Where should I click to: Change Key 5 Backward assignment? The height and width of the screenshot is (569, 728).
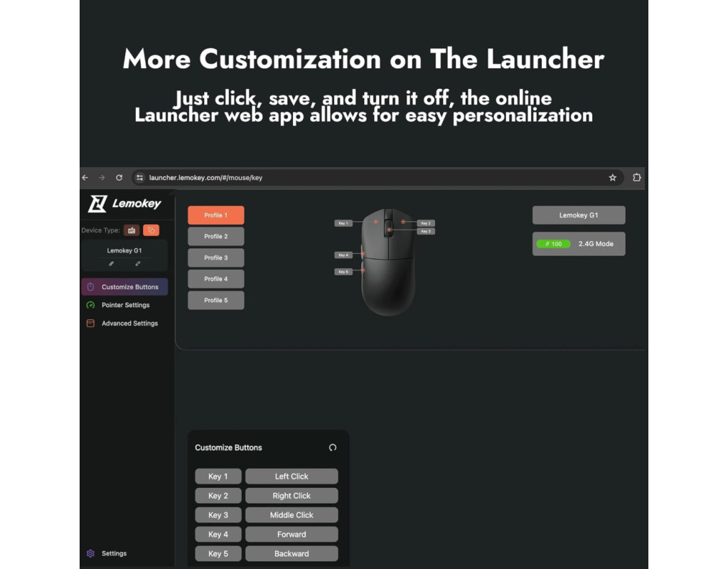pos(291,553)
